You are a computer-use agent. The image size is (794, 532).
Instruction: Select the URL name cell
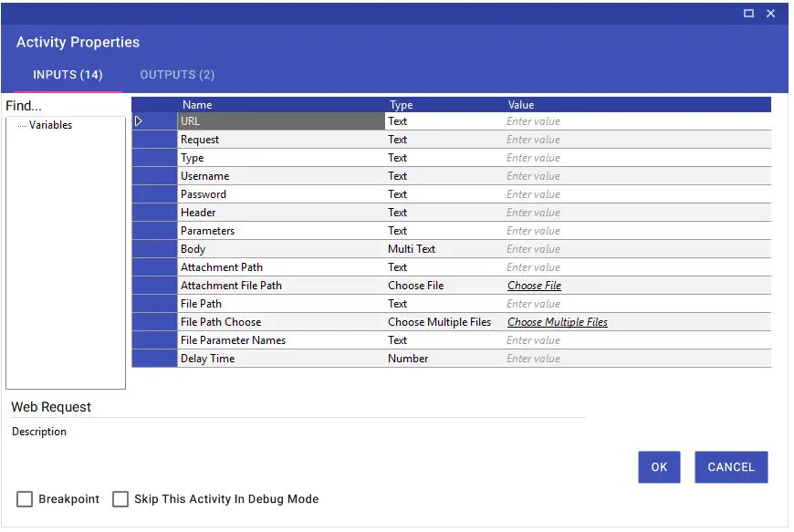[x=281, y=121]
